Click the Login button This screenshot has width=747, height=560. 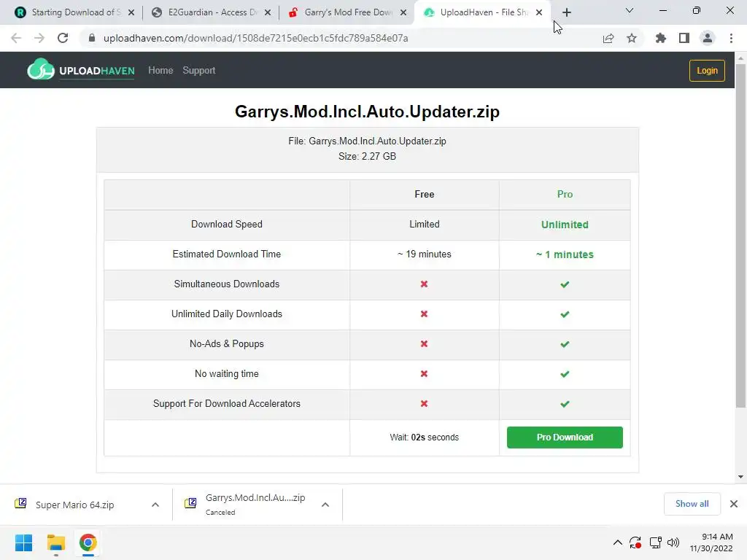tap(707, 71)
